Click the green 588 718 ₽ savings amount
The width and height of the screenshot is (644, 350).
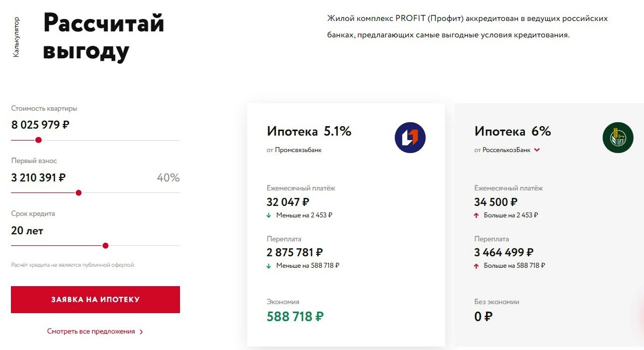click(295, 317)
